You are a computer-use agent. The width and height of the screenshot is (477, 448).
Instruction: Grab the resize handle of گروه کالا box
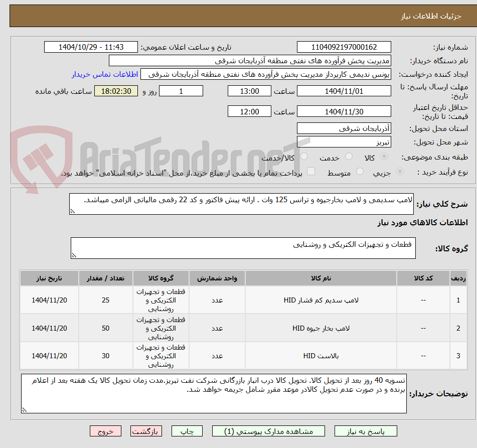[74, 255]
